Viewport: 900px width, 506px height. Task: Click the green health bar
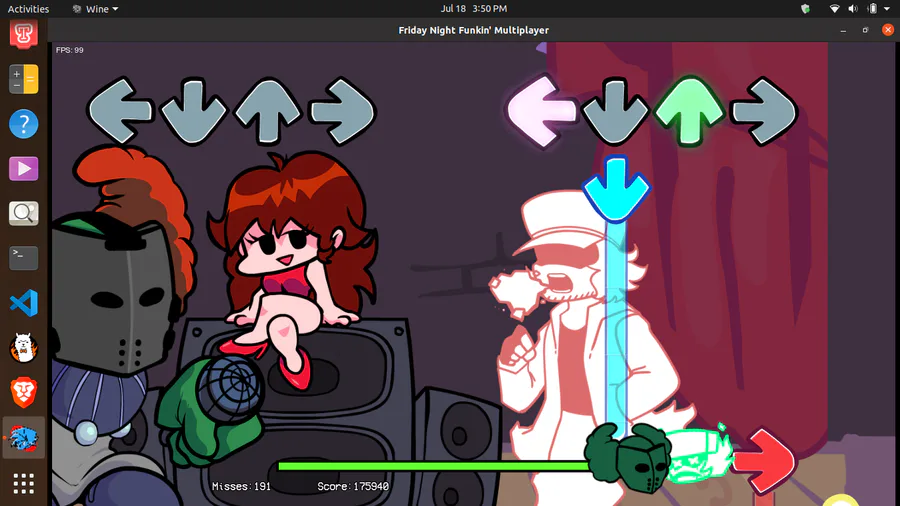(x=435, y=466)
